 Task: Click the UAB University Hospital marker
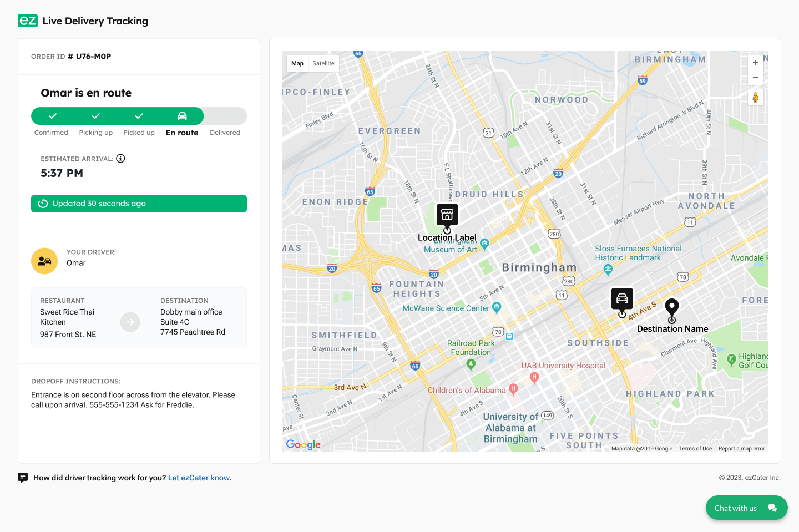[534, 377]
